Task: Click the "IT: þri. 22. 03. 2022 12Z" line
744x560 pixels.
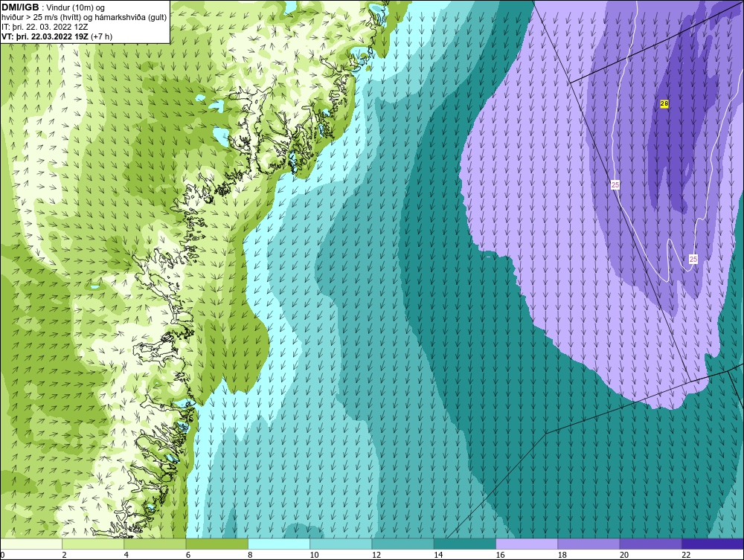Action: click(45, 27)
